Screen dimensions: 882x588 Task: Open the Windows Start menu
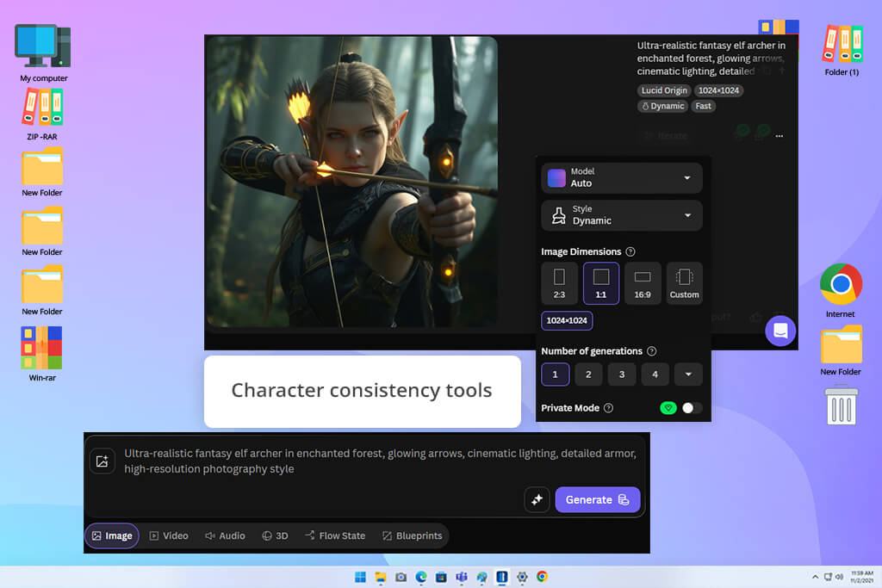[x=361, y=577]
